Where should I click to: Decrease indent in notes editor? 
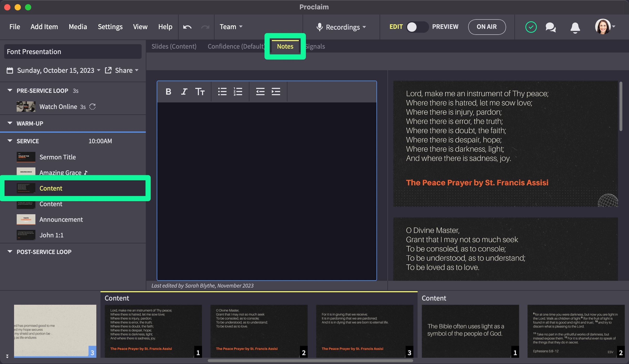(260, 92)
